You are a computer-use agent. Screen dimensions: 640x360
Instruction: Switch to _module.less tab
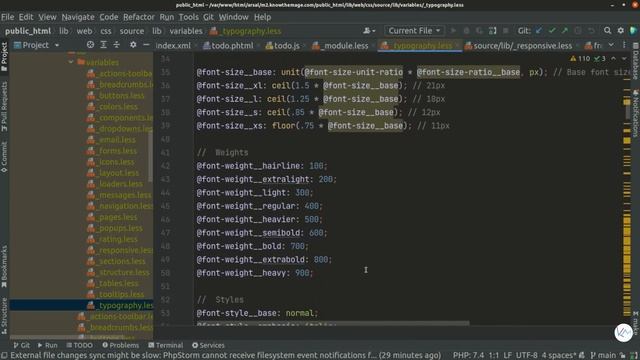pos(340,45)
